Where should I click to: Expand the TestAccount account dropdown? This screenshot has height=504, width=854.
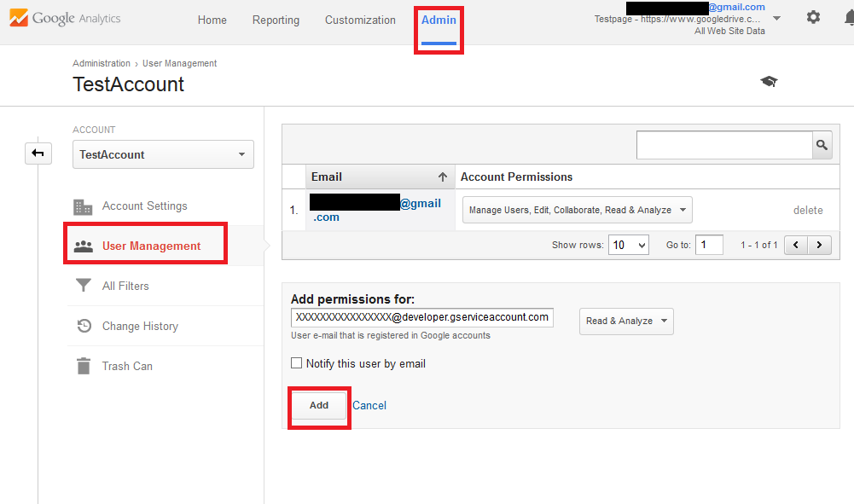pos(163,154)
